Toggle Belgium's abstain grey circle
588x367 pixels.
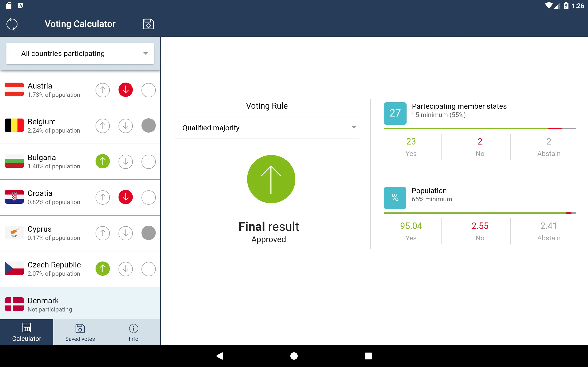(149, 125)
